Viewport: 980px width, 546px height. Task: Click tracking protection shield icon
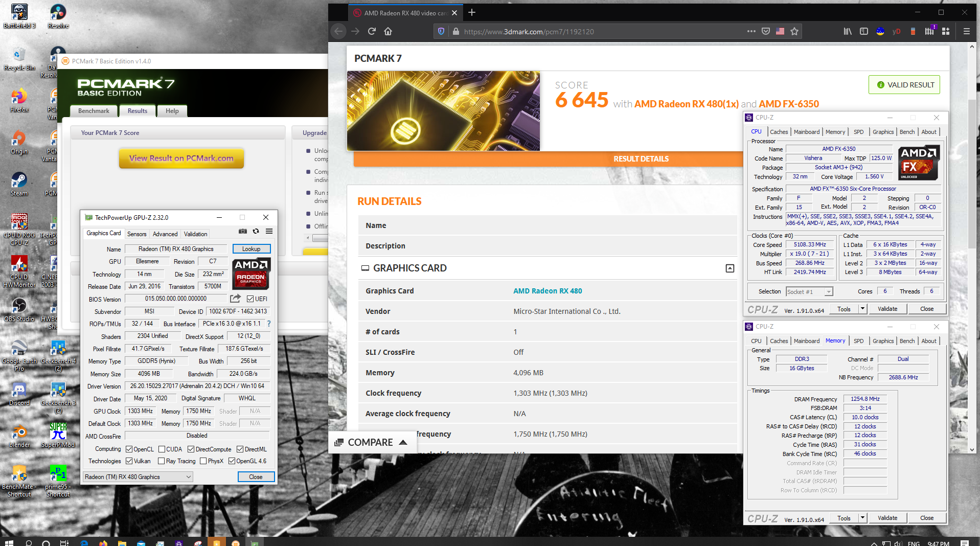point(441,31)
